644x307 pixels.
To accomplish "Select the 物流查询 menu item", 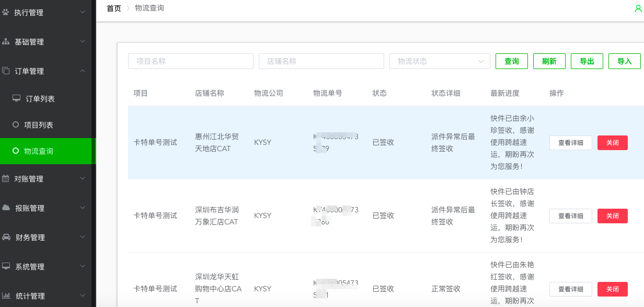I will [39, 151].
